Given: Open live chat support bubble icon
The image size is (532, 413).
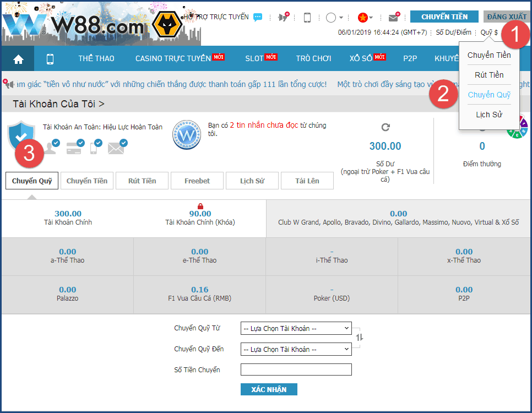Looking at the screenshot, I should (258, 17).
